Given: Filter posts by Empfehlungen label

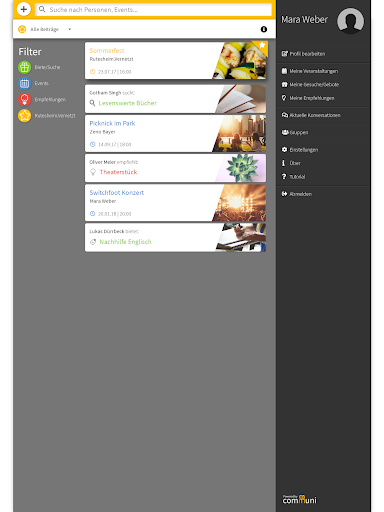Looking at the screenshot, I should (50, 99).
